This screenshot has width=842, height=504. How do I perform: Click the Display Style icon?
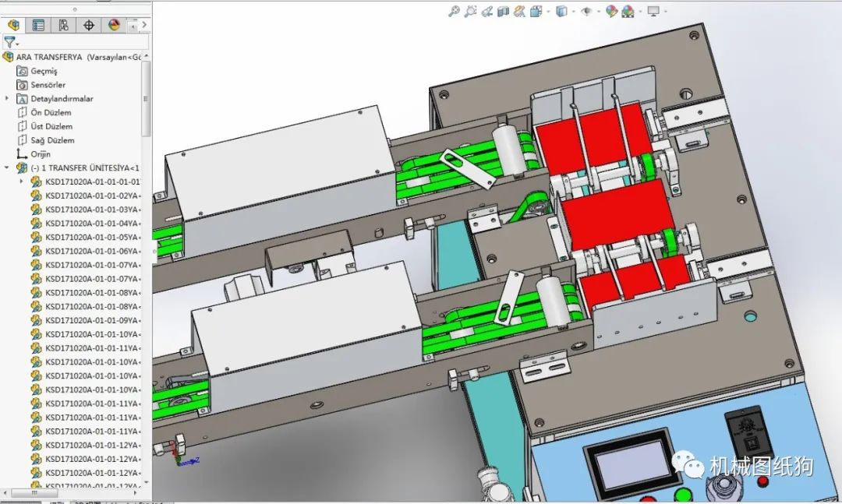[x=561, y=11]
